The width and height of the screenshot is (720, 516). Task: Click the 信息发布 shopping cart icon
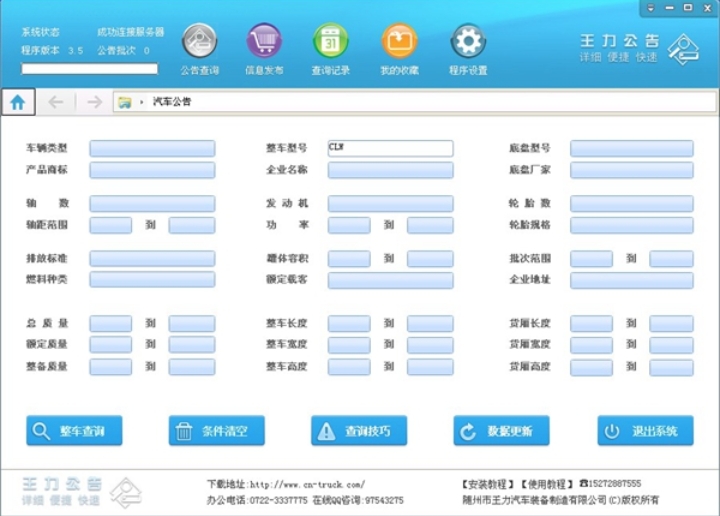(x=264, y=42)
